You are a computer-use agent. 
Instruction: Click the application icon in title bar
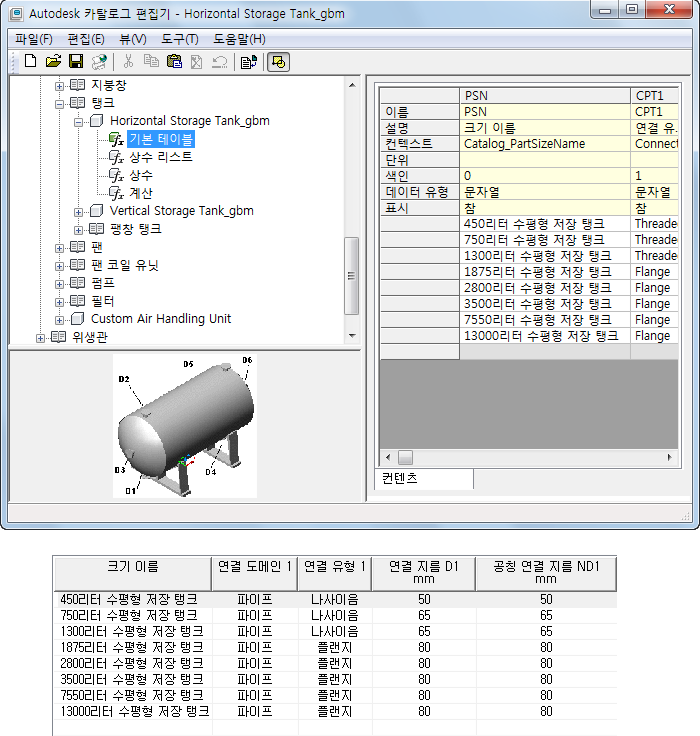16,14
